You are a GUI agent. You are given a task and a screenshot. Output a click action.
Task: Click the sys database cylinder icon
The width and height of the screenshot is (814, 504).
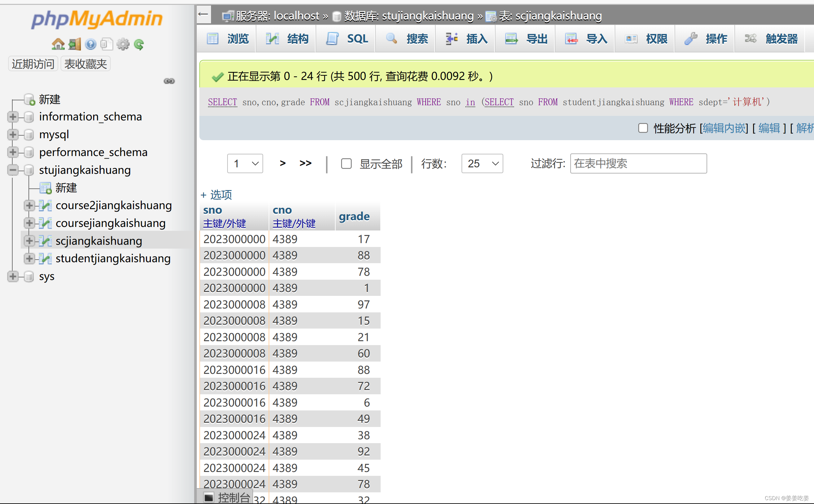29,276
